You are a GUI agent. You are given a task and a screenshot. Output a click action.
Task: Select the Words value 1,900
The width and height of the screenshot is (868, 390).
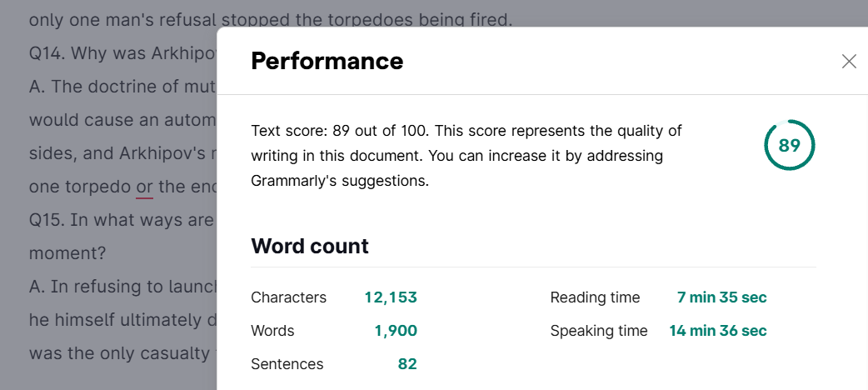pyautogui.click(x=396, y=331)
